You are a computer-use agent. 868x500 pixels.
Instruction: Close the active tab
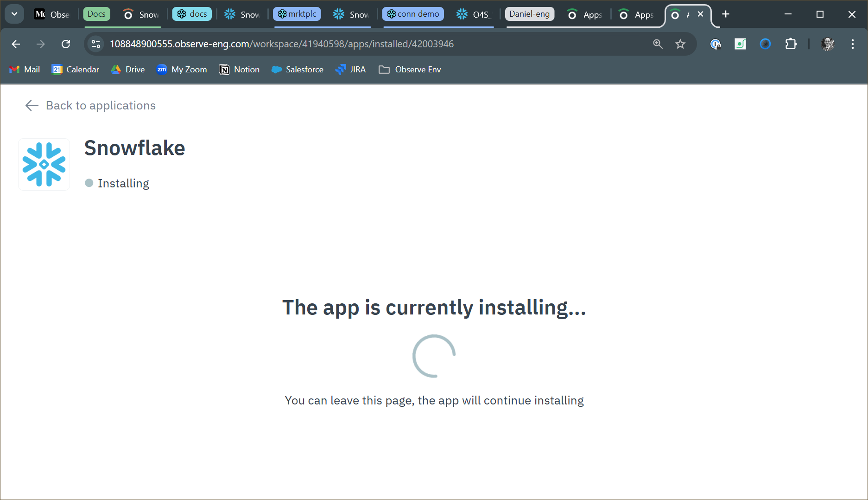coord(700,14)
